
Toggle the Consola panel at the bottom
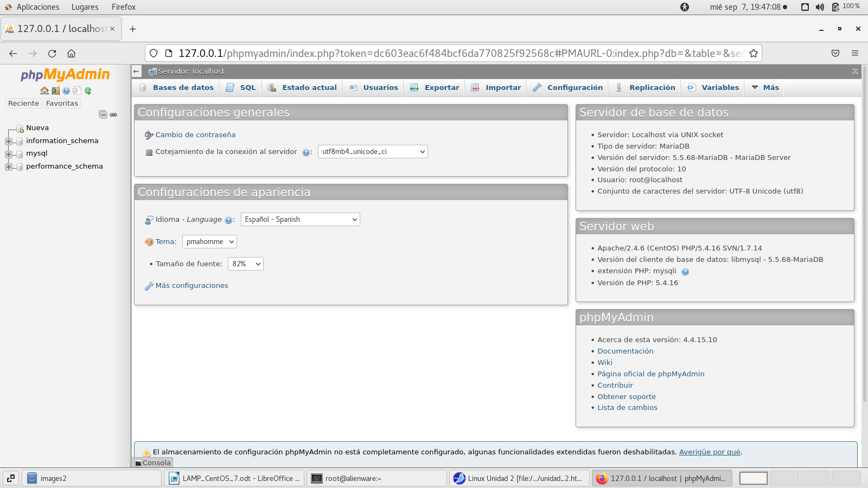click(152, 463)
